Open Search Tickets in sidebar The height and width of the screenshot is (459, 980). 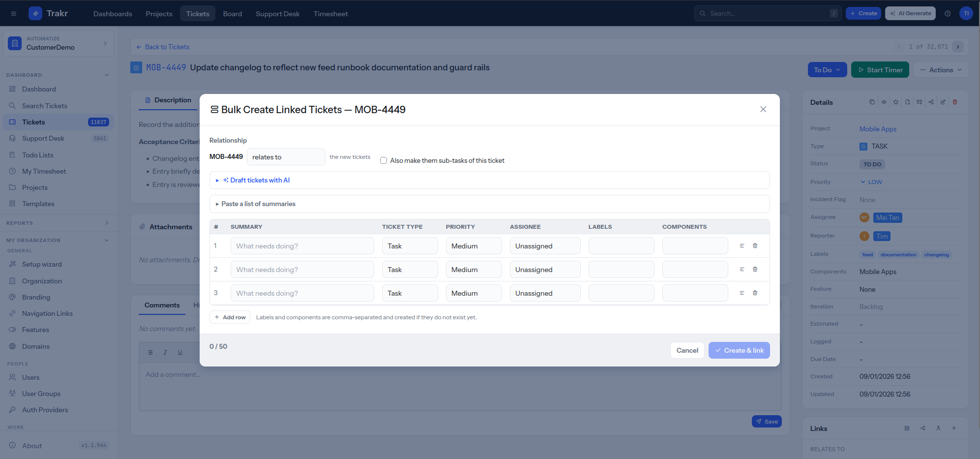(58, 106)
